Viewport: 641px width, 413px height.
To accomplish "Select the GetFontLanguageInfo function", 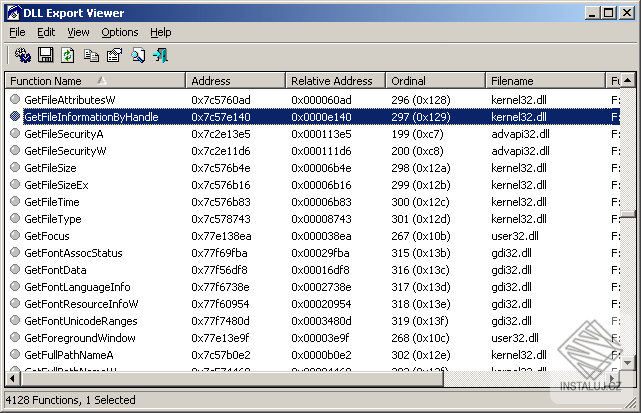I will [x=77, y=287].
